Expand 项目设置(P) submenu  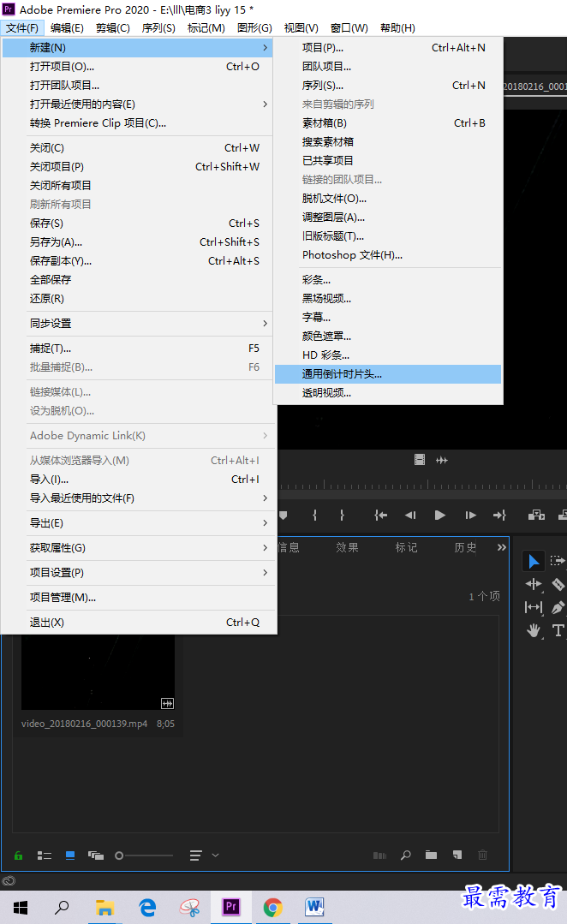[x=137, y=572]
